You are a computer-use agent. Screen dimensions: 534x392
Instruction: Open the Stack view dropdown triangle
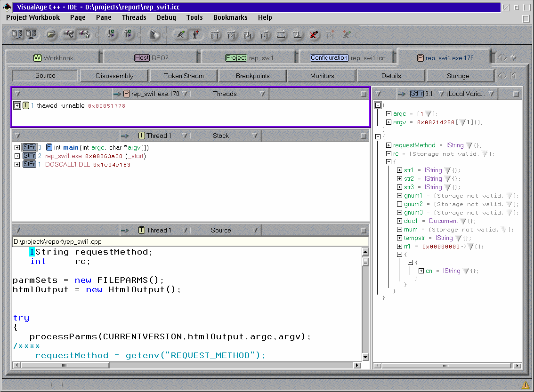(x=255, y=136)
